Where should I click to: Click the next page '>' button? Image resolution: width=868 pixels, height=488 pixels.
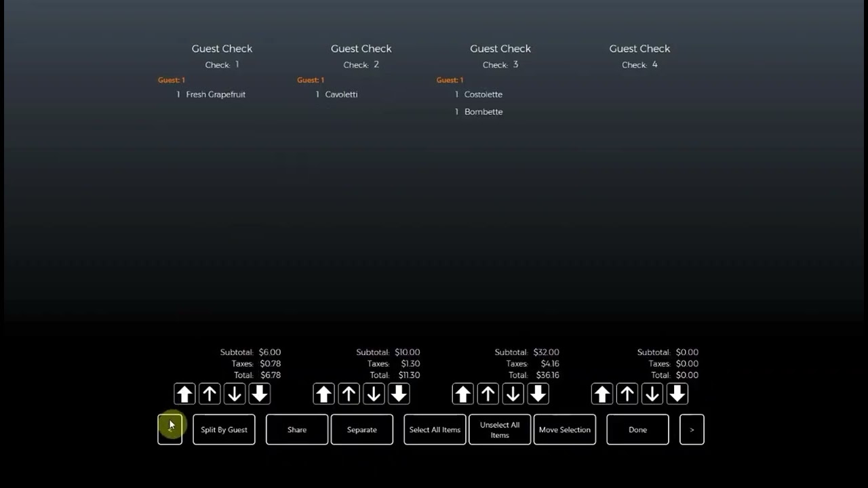[x=692, y=430]
